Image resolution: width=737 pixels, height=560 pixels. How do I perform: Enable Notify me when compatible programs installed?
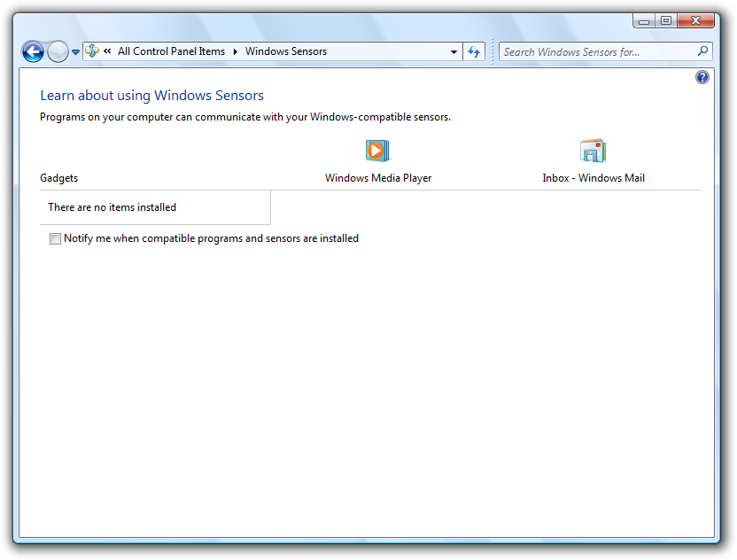pyautogui.click(x=56, y=239)
